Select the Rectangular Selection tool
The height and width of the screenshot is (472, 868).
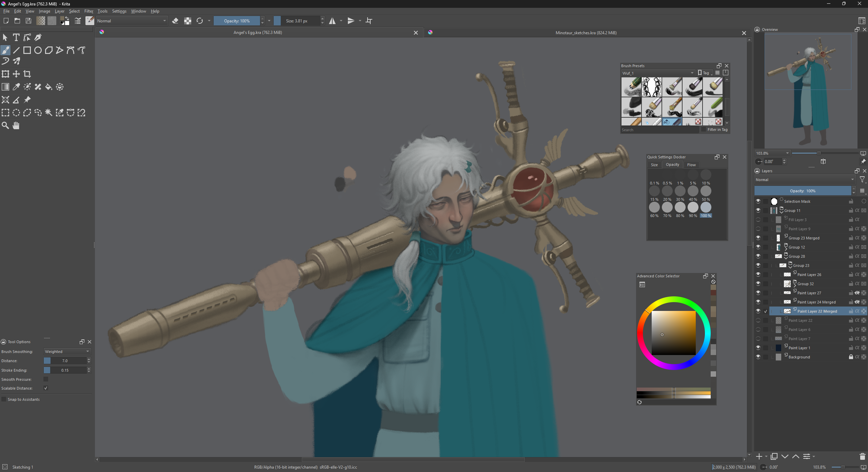tap(5, 113)
